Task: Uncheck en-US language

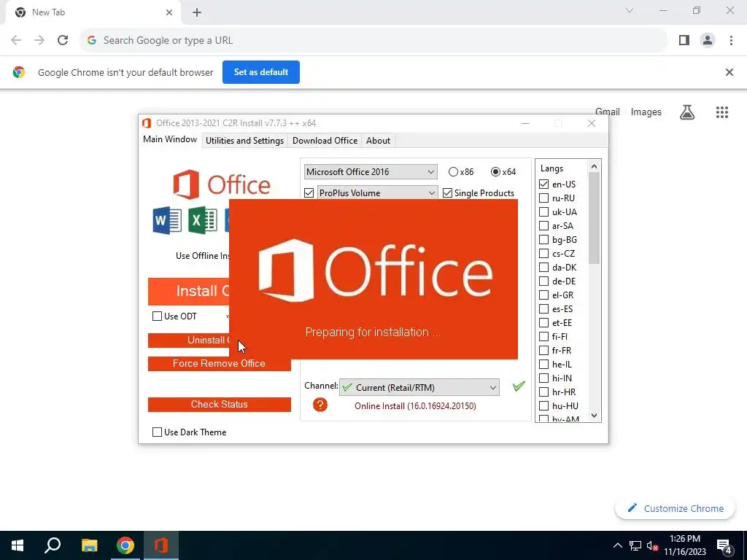Action: pyautogui.click(x=543, y=184)
